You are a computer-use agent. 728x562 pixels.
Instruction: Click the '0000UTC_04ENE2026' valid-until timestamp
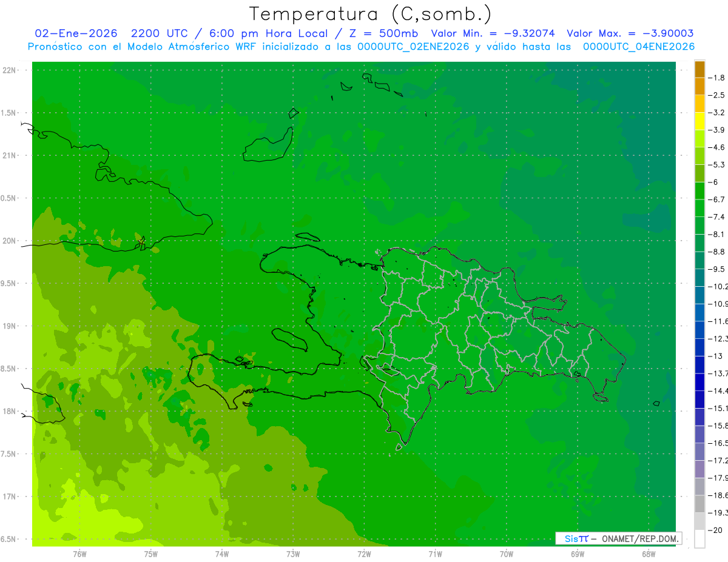pos(639,47)
